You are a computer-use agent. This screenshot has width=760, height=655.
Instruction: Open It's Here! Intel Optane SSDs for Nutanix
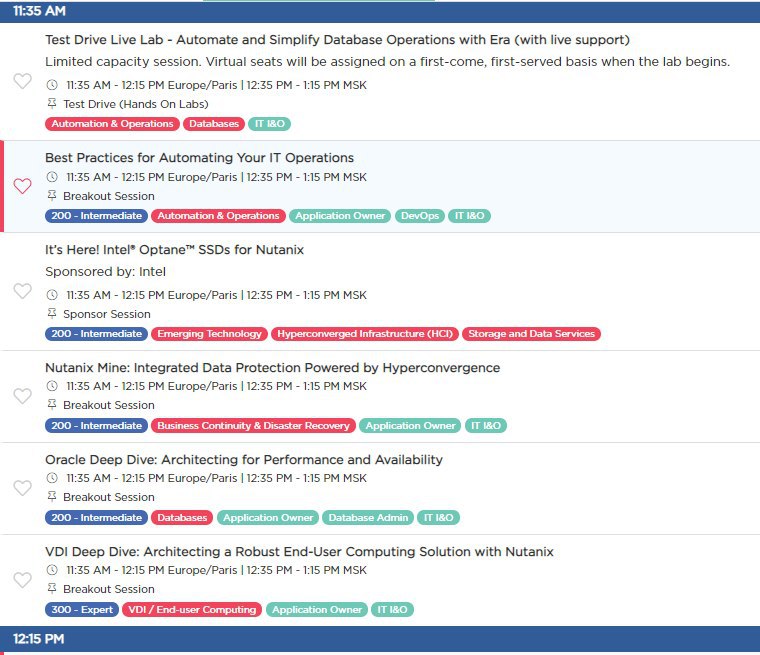point(174,250)
